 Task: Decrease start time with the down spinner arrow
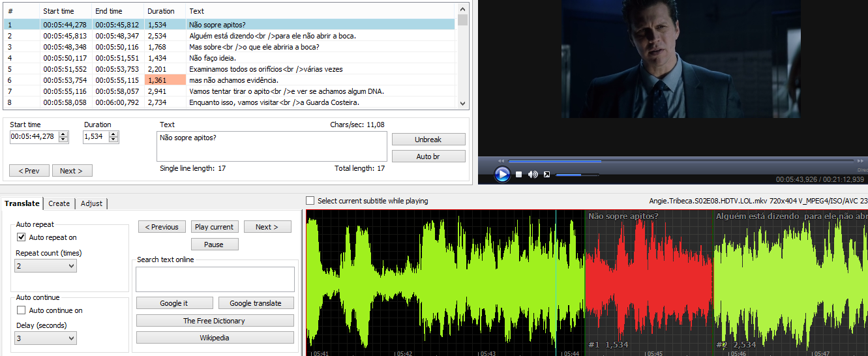pyautogui.click(x=63, y=140)
